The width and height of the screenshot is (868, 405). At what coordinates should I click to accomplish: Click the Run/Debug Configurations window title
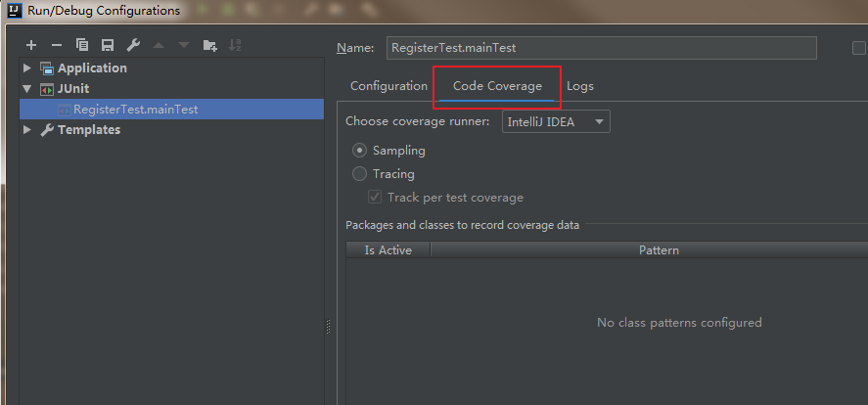coord(104,10)
